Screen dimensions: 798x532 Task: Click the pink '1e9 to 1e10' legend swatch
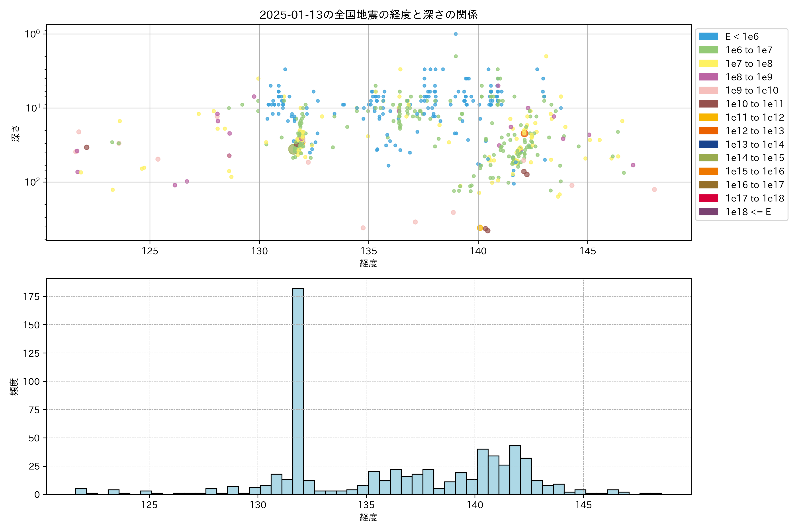708,91
